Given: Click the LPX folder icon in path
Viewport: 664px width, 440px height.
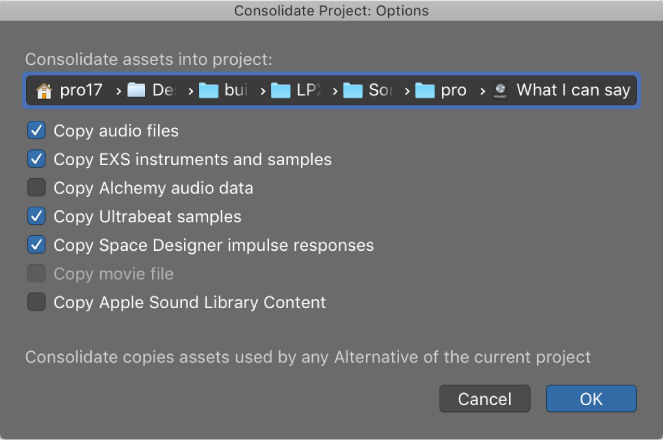Looking at the screenshot, I should [x=280, y=90].
